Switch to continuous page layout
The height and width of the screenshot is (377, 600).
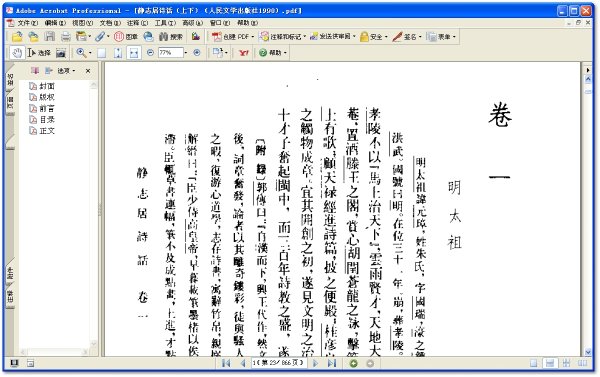550,363
